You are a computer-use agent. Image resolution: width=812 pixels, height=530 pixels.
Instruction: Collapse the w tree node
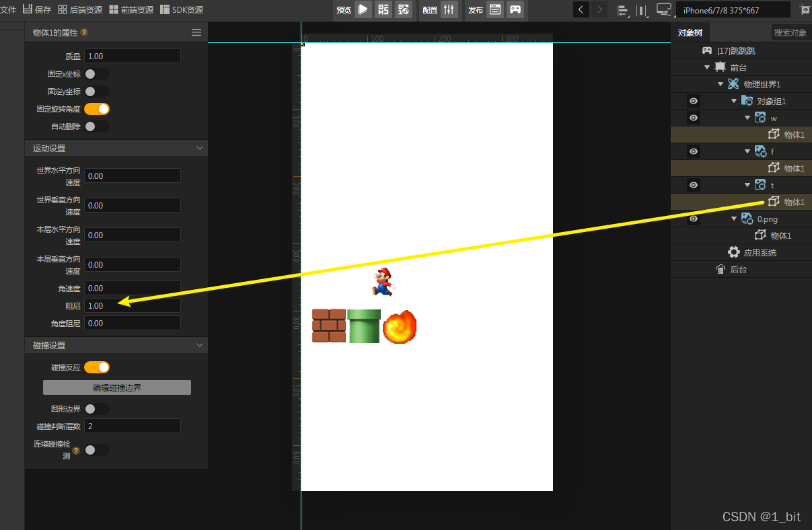[x=747, y=118]
